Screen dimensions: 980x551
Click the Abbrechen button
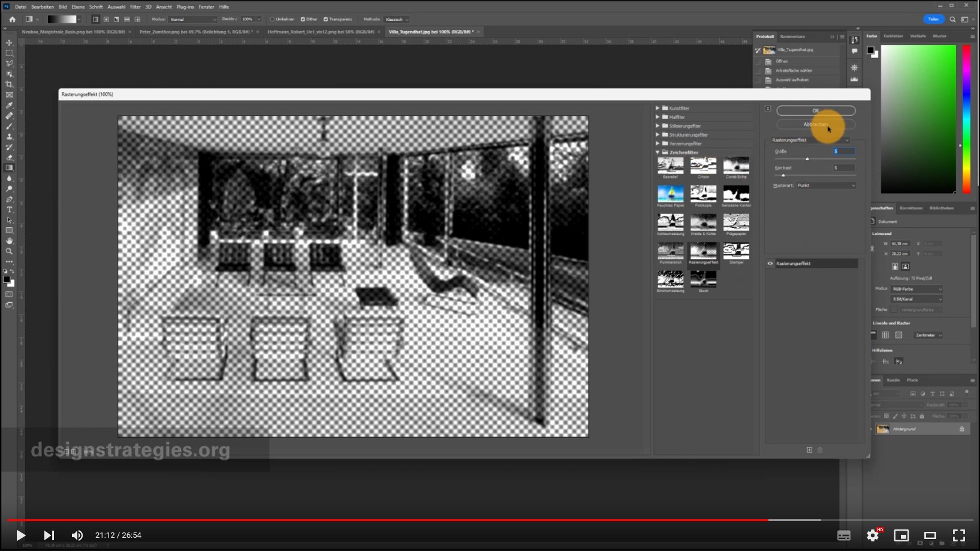(815, 124)
